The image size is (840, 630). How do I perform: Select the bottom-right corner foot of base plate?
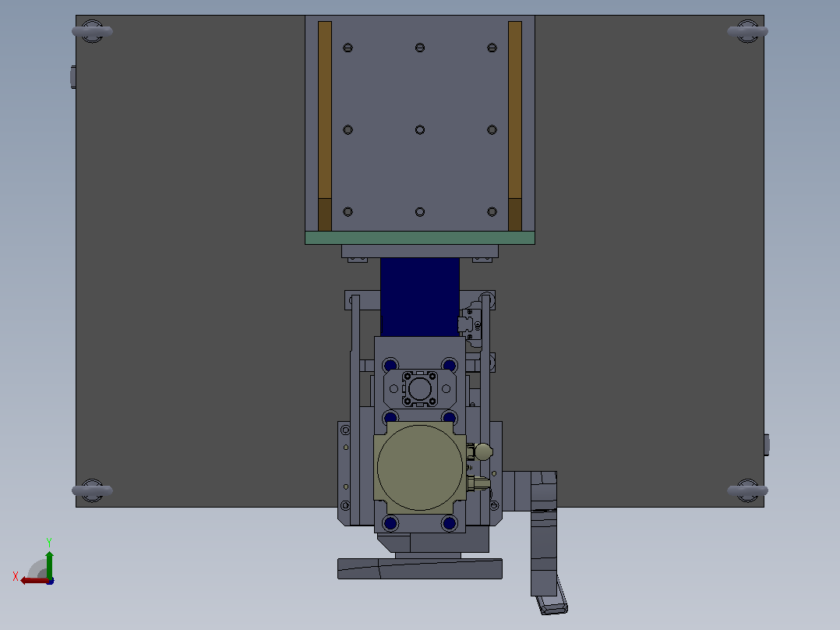[747, 490]
